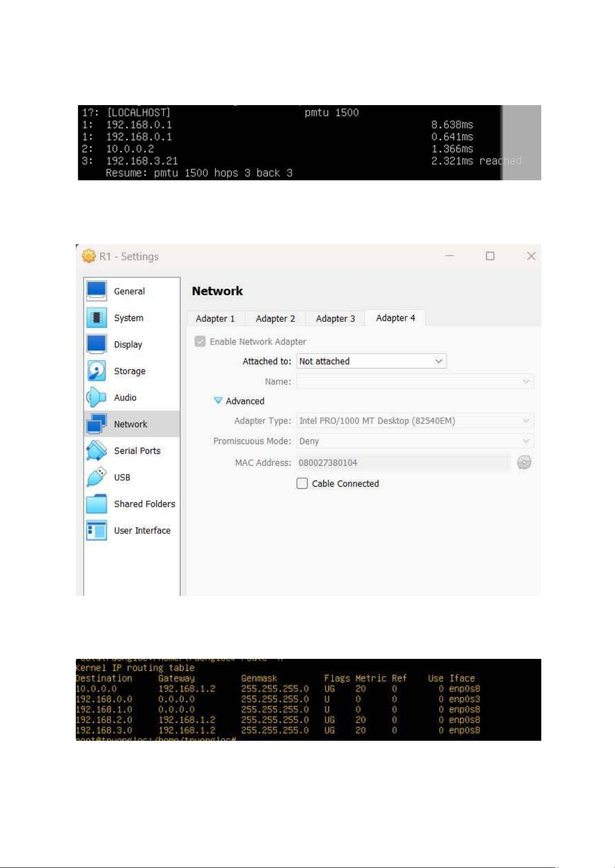
Task: Regenerate MAC address with refresh icon
Action: (524, 463)
